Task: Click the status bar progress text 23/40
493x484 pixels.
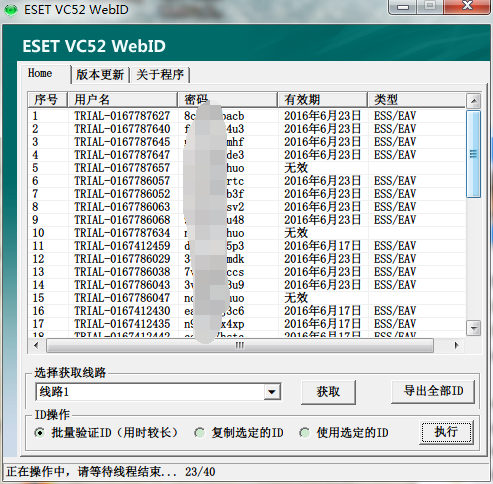Action: [x=200, y=472]
